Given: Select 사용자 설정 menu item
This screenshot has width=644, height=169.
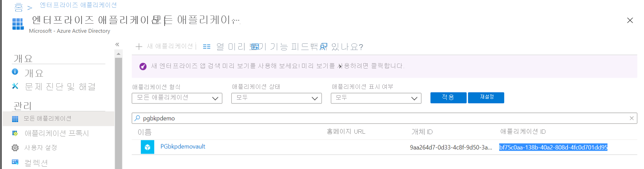Looking at the screenshot, I should (x=41, y=148).
